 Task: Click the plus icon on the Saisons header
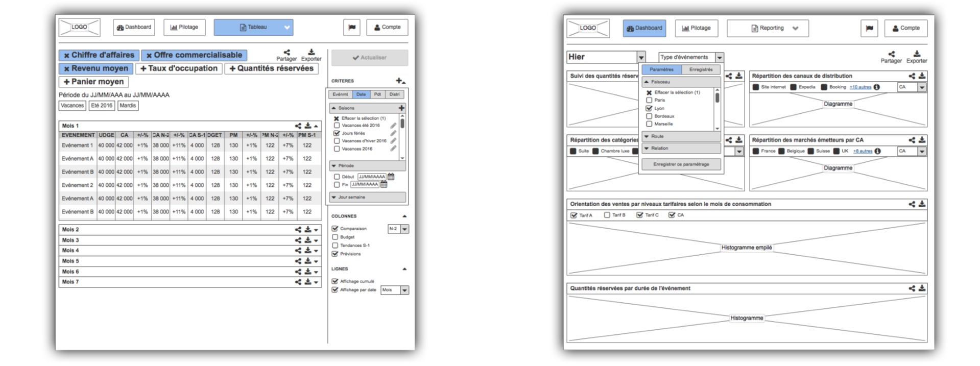pyautogui.click(x=401, y=108)
